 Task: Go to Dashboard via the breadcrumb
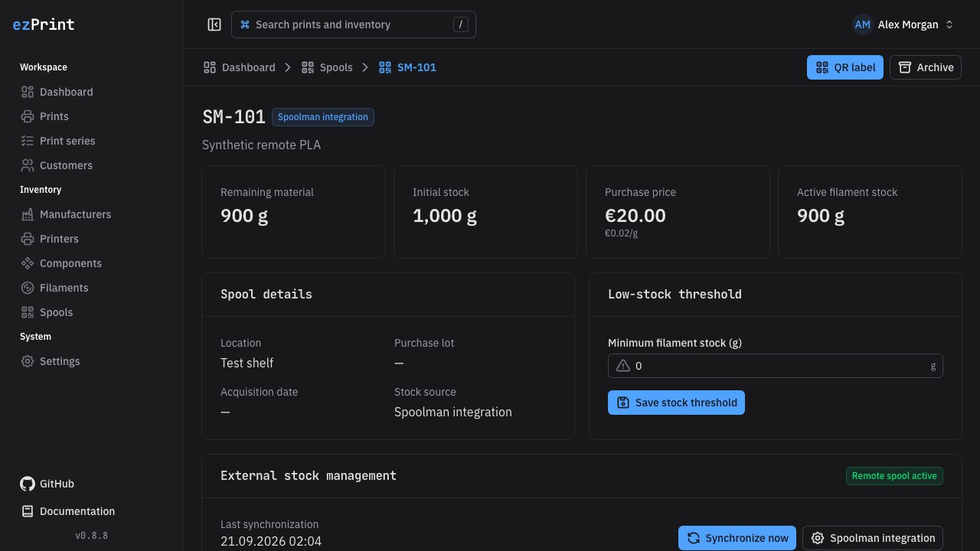pos(240,67)
